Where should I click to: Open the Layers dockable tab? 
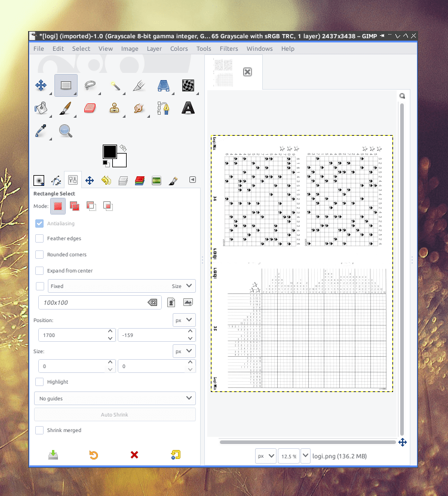click(x=123, y=180)
